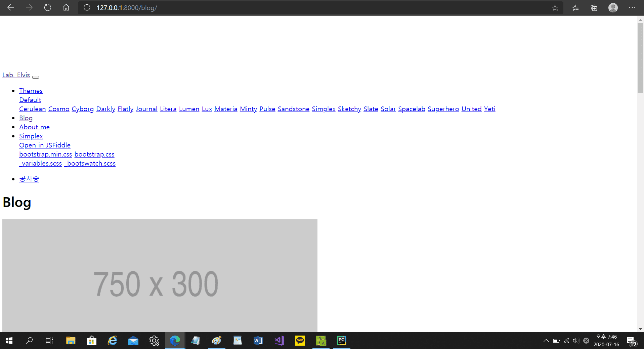Screen dimensions: 644x349
Task: Open Visual Studio from the taskbar
Action: [279, 341]
